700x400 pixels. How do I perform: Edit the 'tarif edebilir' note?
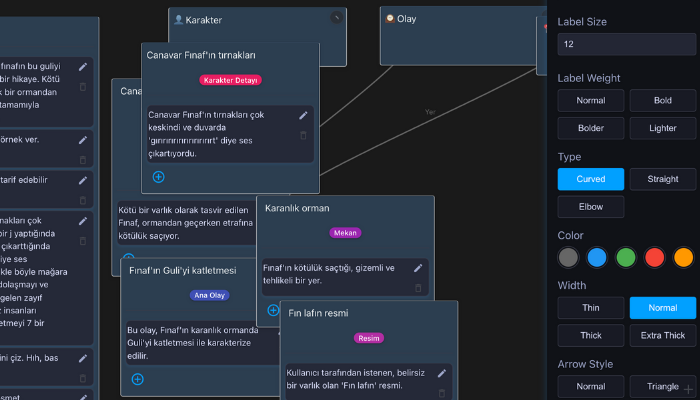coord(83,180)
